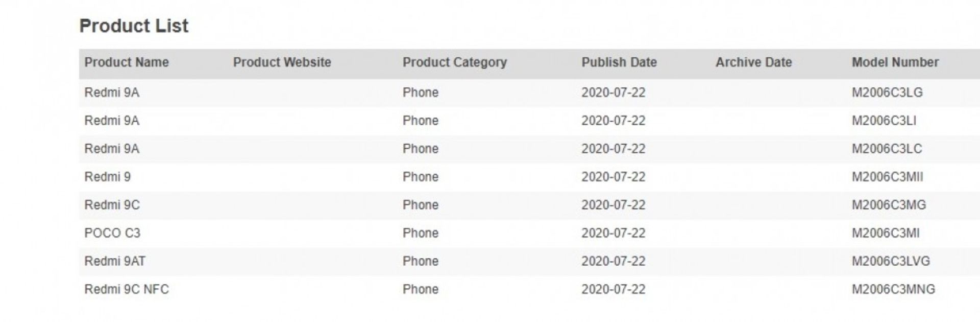Click the POCO C3 product name
The width and height of the screenshot is (980, 322).
112,233
